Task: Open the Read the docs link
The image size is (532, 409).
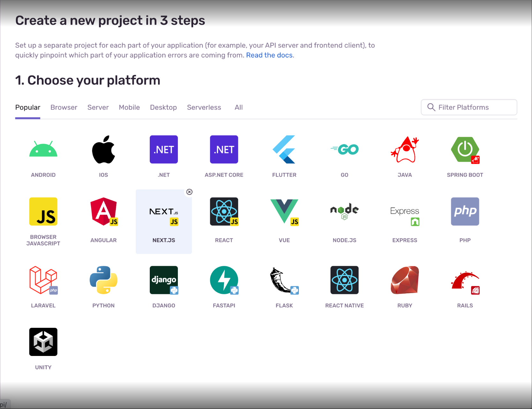Action: coord(269,55)
